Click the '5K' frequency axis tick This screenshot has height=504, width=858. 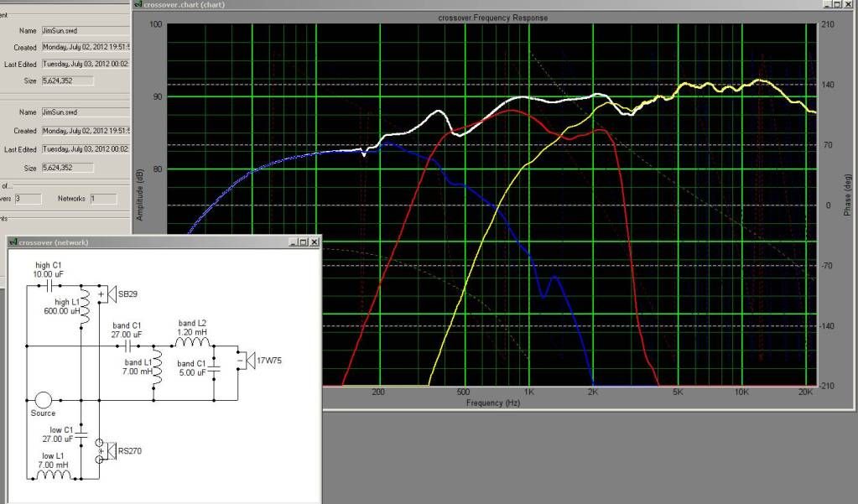click(678, 392)
